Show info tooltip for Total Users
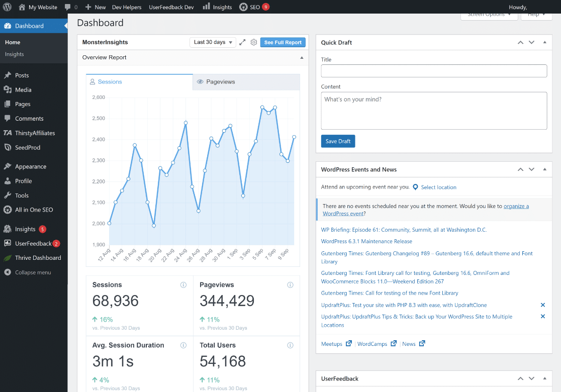Viewport: 561px width, 392px height. point(290,345)
